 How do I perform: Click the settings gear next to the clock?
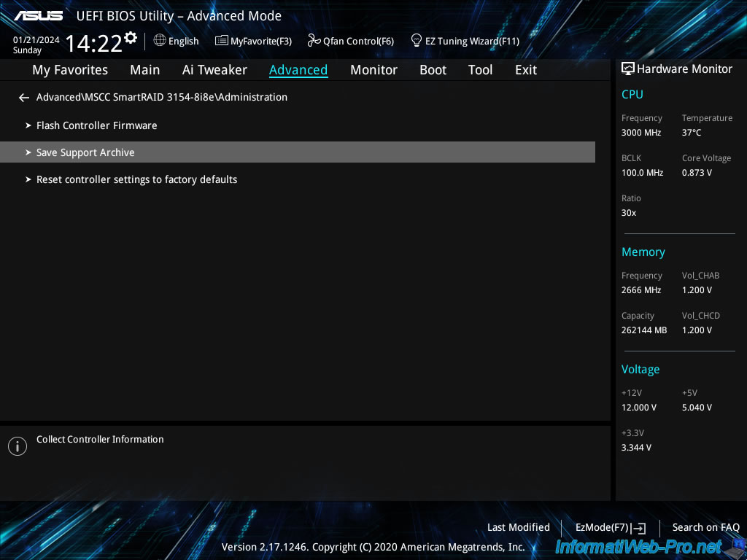(131, 37)
